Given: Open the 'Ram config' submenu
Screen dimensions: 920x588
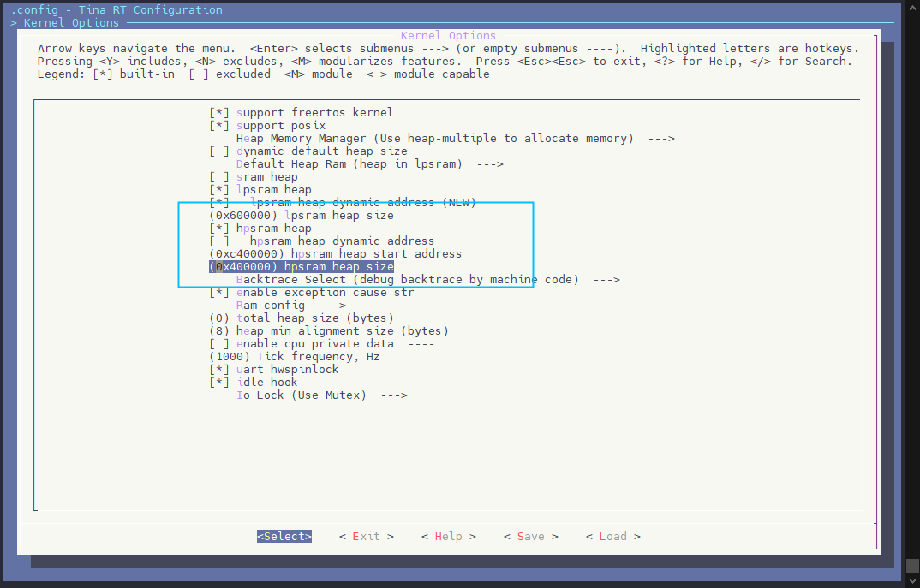Looking at the screenshot, I should (x=290, y=306).
